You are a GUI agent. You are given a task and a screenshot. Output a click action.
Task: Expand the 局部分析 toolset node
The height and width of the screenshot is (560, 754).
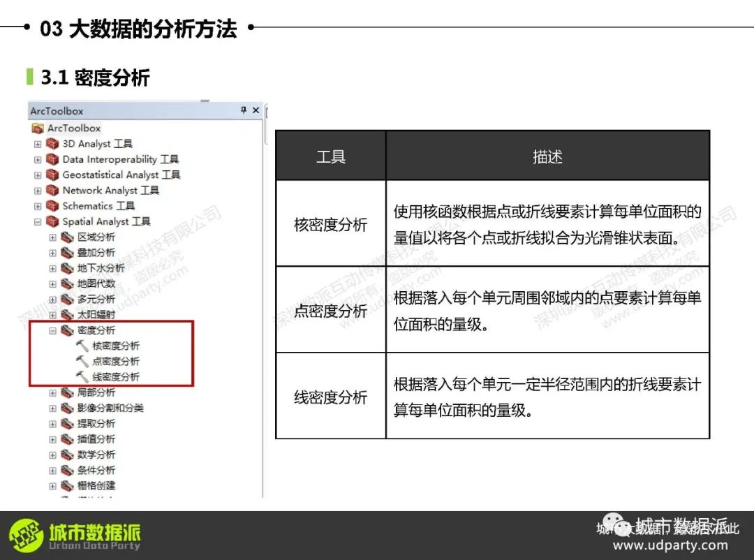(53, 393)
